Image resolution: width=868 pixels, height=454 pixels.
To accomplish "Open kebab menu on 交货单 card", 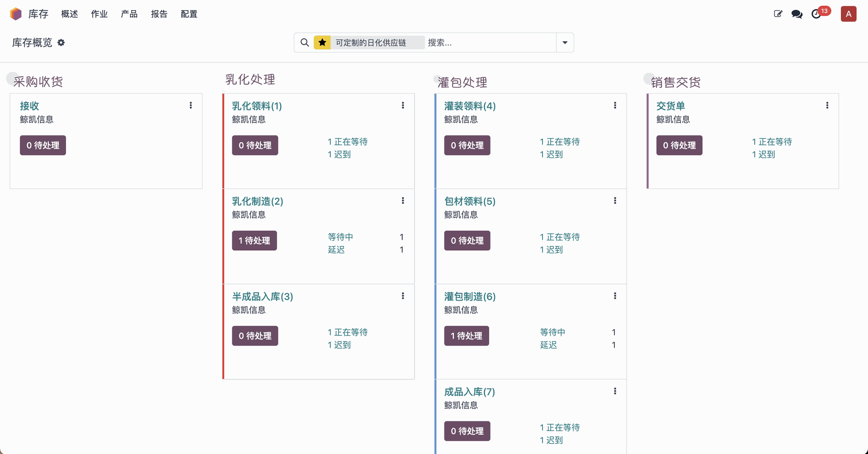I will point(827,105).
